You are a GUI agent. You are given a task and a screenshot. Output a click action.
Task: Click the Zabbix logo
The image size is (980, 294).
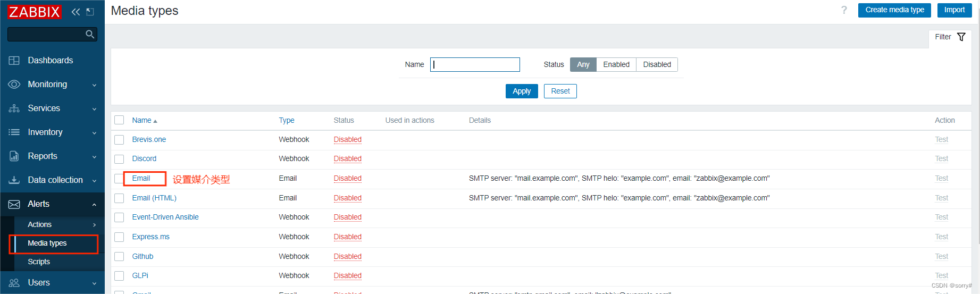35,12
